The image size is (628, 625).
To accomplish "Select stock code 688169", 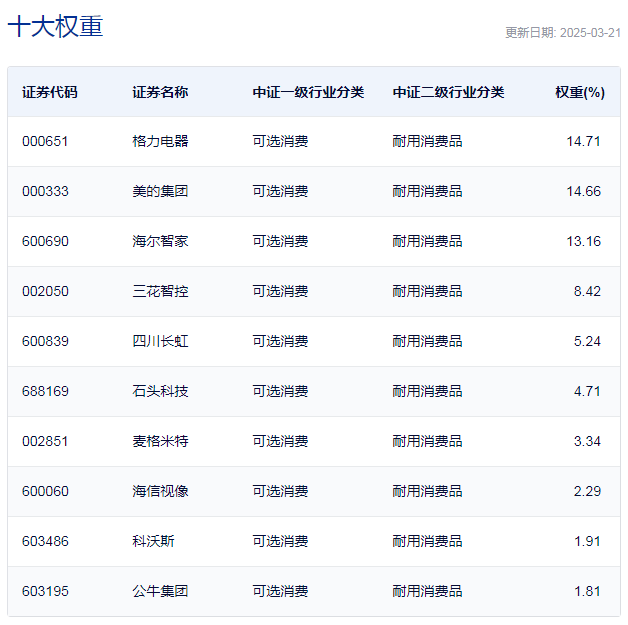I will pyautogui.click(x=45, y=391).
